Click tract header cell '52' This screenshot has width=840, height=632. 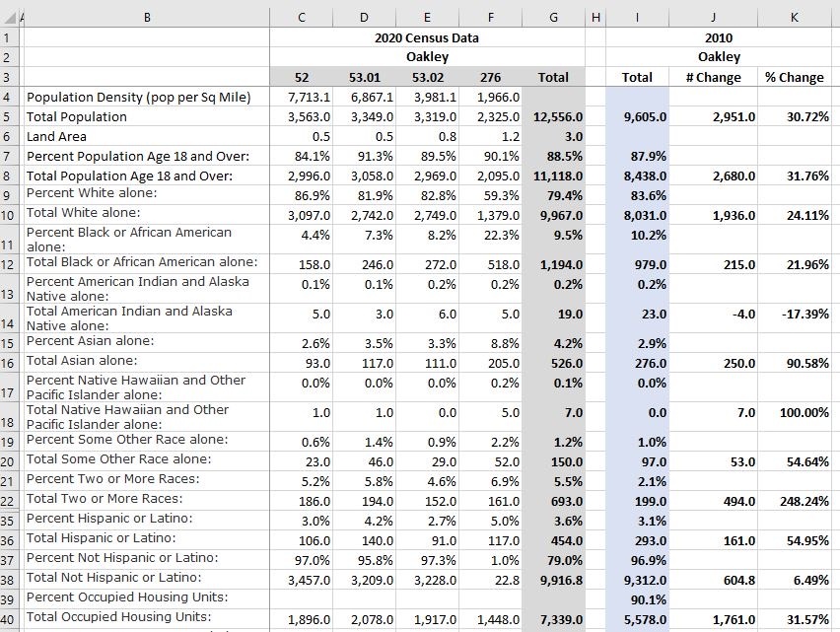click(x=301, y=77)
